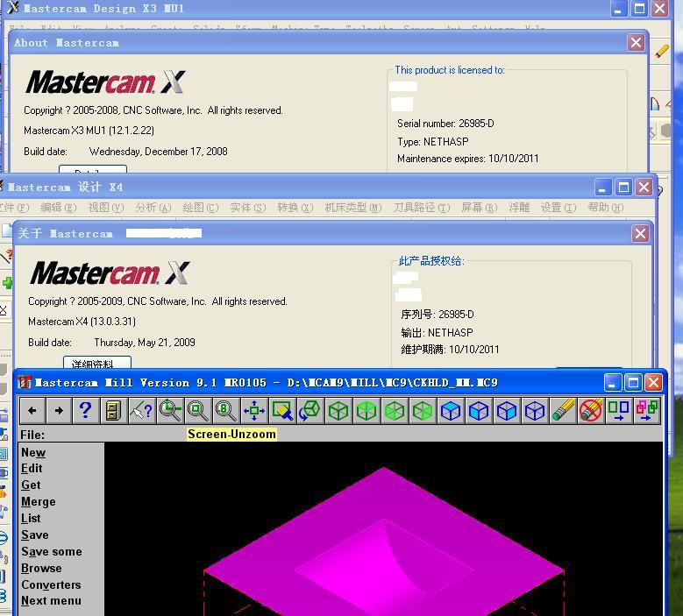Activate dynamic rotate cube icon

pyautogui.click(x=310, y=411)
